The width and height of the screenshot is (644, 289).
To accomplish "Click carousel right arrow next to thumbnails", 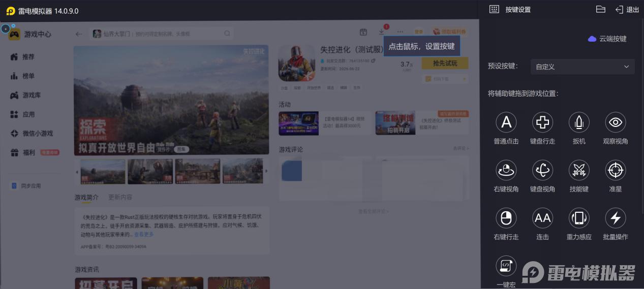I will 266,171.
